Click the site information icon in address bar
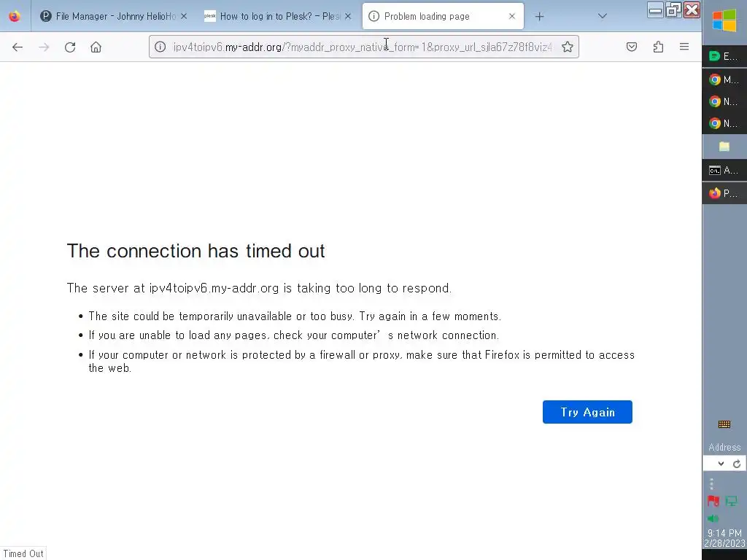This screenshot has width=747, height=560. (160, 47)
